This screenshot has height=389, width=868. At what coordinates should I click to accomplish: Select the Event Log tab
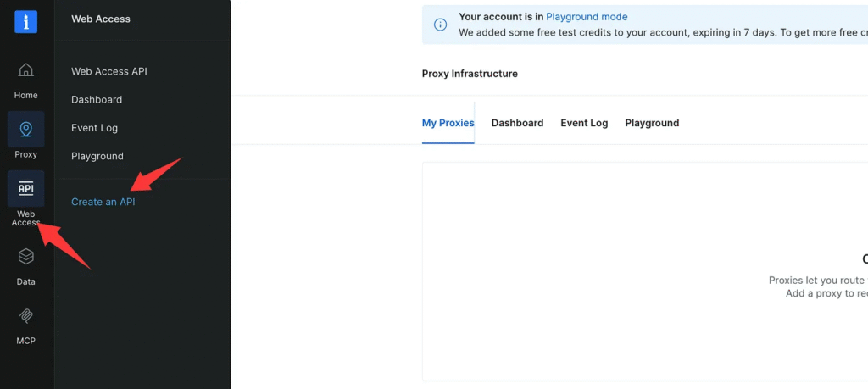pos(584,123)
